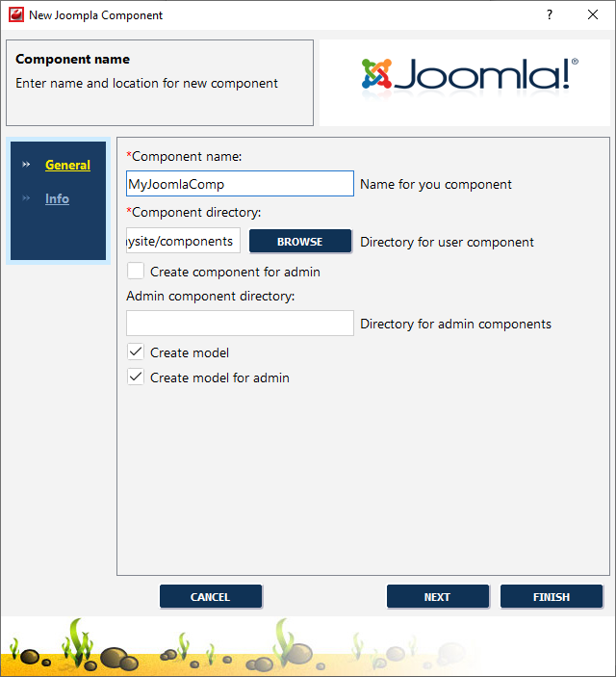Focus the Component name field containing MyJoomlaComp
This screenshot has width=616, height=677.
(240, 184)
